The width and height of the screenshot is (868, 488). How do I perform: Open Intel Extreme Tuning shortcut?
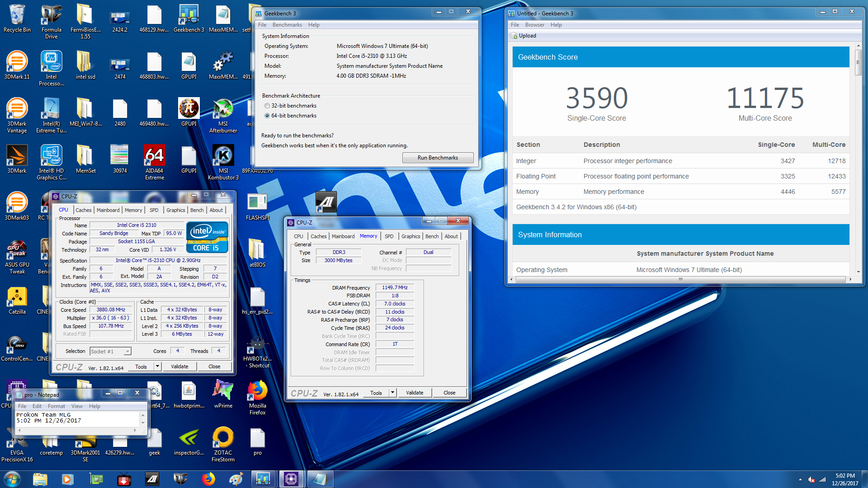52,115
